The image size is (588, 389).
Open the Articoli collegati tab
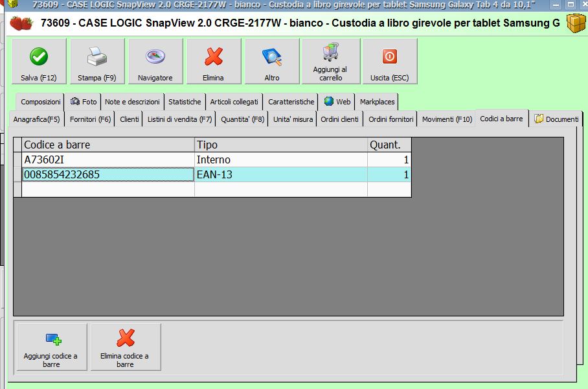tap(234, 102)
